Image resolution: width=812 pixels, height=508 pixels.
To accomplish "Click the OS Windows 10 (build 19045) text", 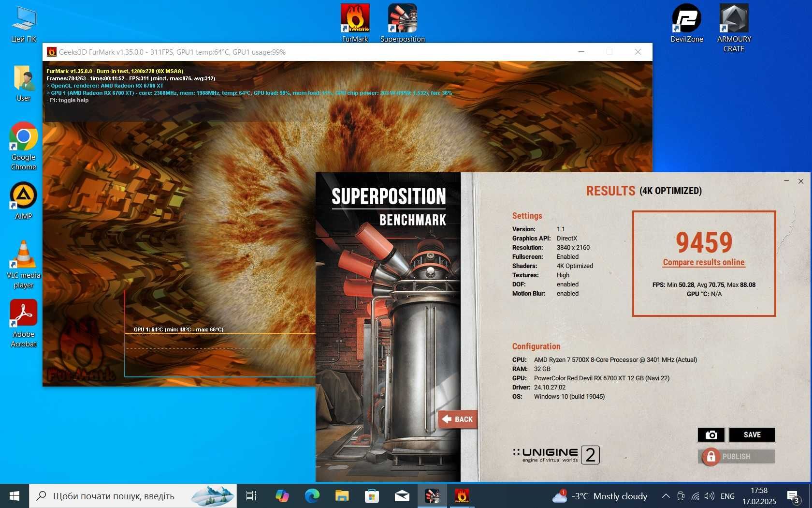I will point(569,396).
